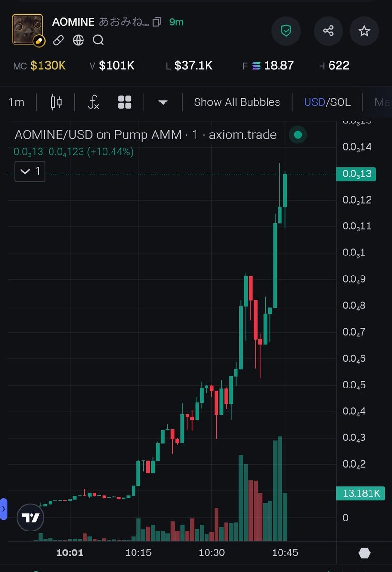Image resolution: width=392 pixels, height=572 pixels.
Task: Click the TradingView logo
Action: [31, 518]
